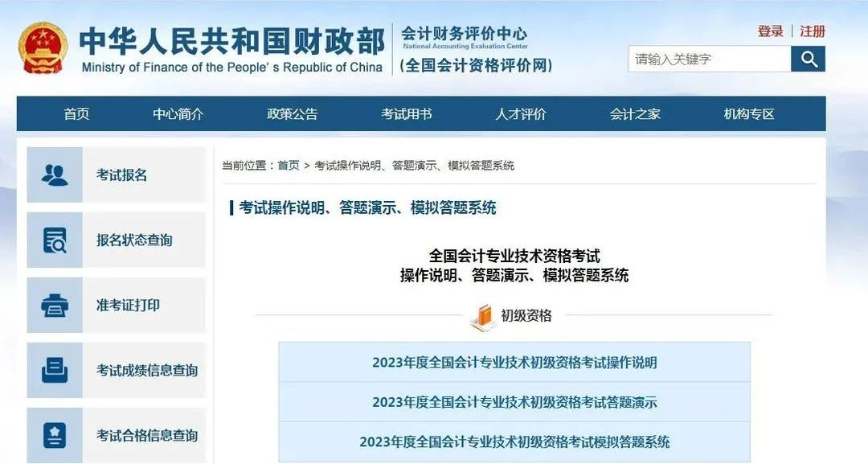The height and width of the screenshot is (464, 868).
Task: Click the 全国会计专业技术资格考试 content title
Action: [x=514, y=256]
